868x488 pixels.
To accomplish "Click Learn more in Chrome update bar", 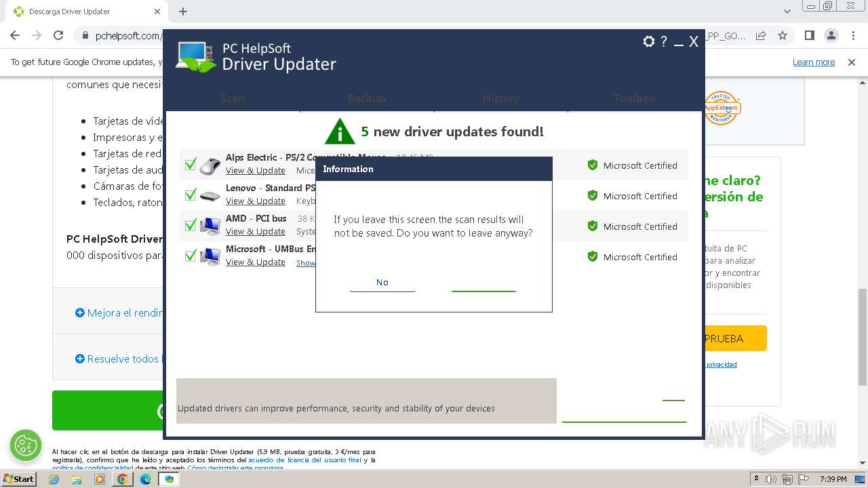I will pos(814,62).
